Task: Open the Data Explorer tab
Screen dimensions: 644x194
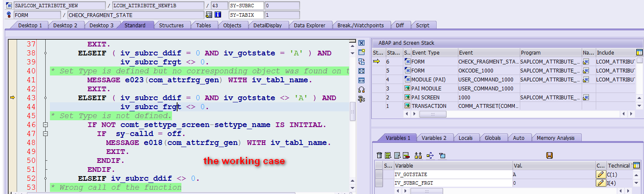Action: pos(309,25)
